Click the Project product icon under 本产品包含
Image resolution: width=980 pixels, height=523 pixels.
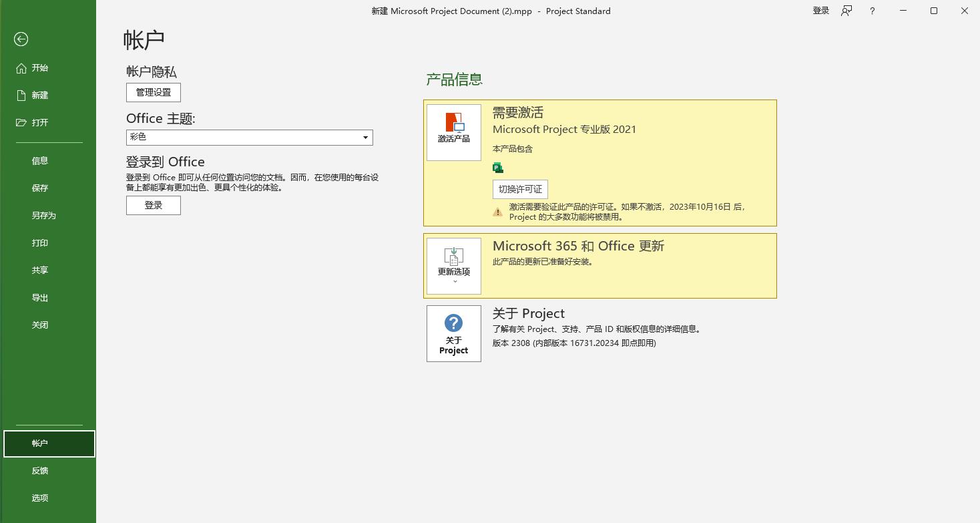[498, 167]
